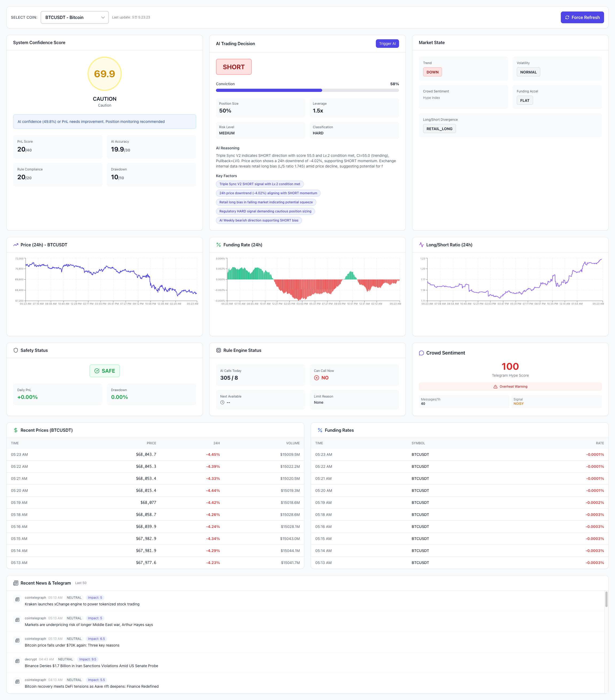
Task: Open the BTCUSDT coin selector dropdown
Action: point(75,17)
